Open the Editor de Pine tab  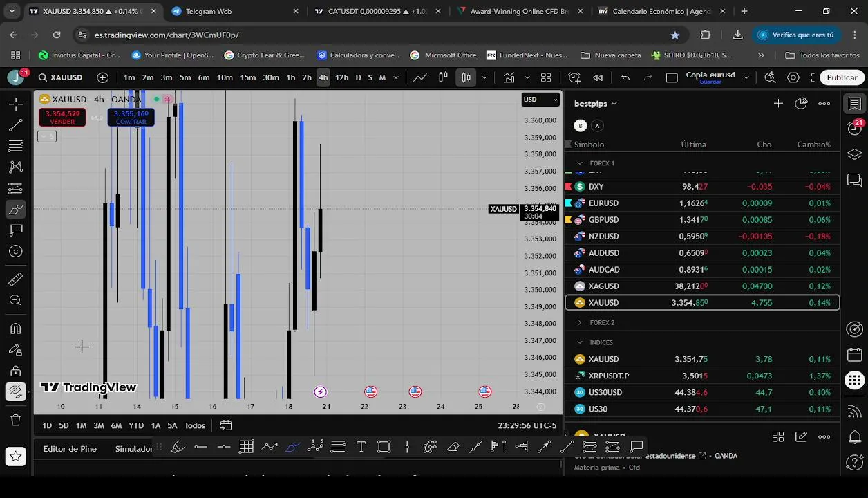pos(70,449)
